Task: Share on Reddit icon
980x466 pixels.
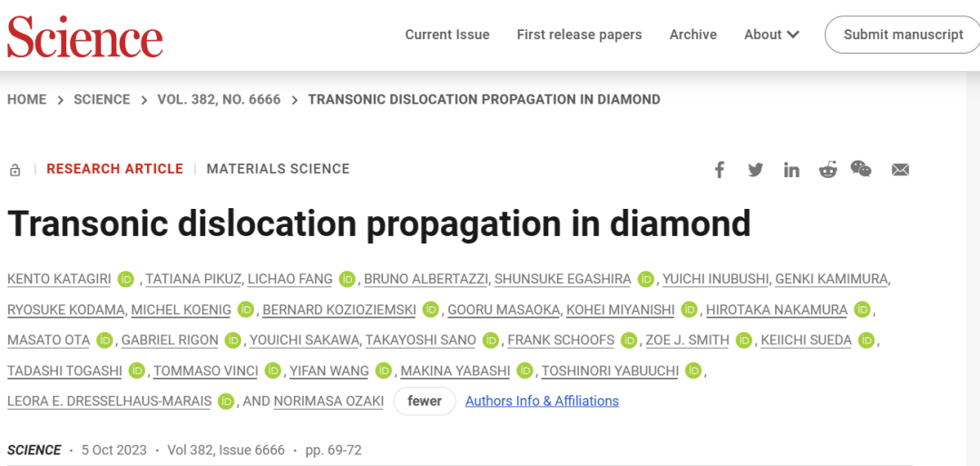Action: point(828,170)
